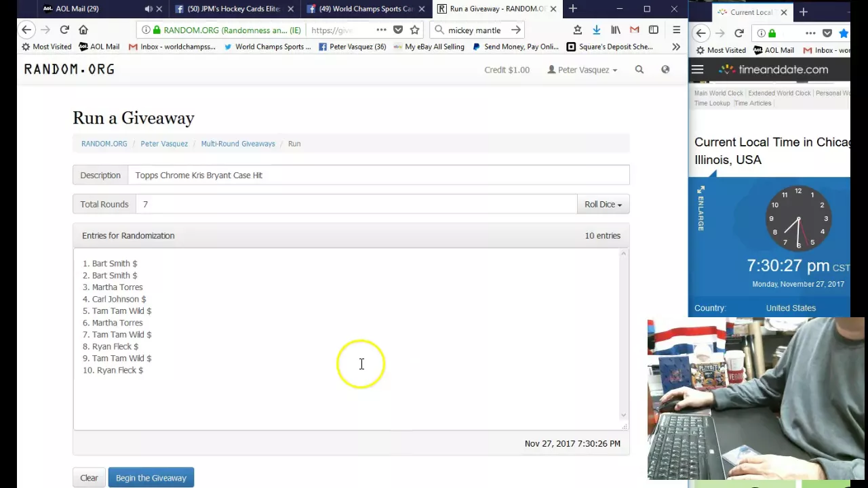Click the entries list scrollbar
This screenshot has height=488, width=868.
[624, 334]
